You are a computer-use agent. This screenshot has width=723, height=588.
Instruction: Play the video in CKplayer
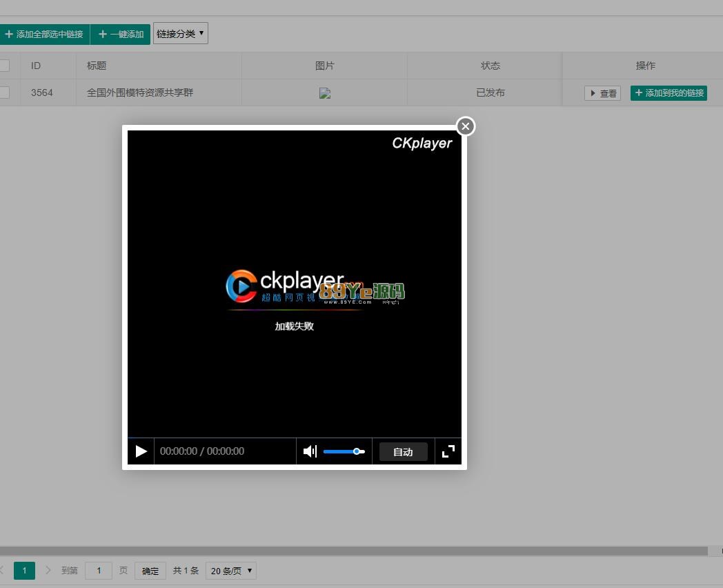pyautogui.click(x=141, y=451)
